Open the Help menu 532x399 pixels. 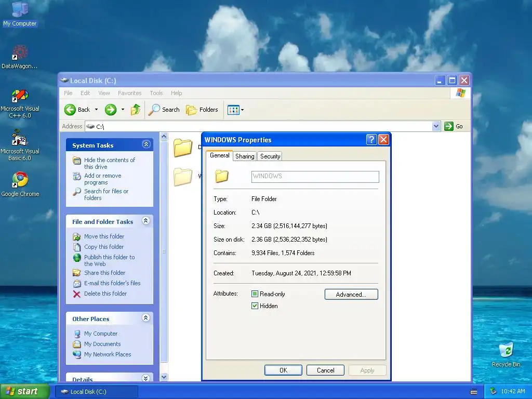[176, 93]
